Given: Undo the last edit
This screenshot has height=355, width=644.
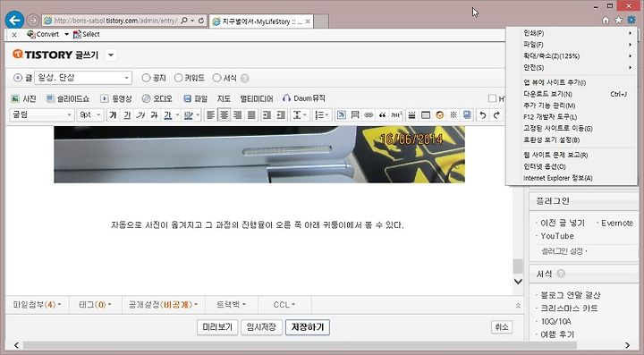Looking at the screenshot, I should click(483, 115).
